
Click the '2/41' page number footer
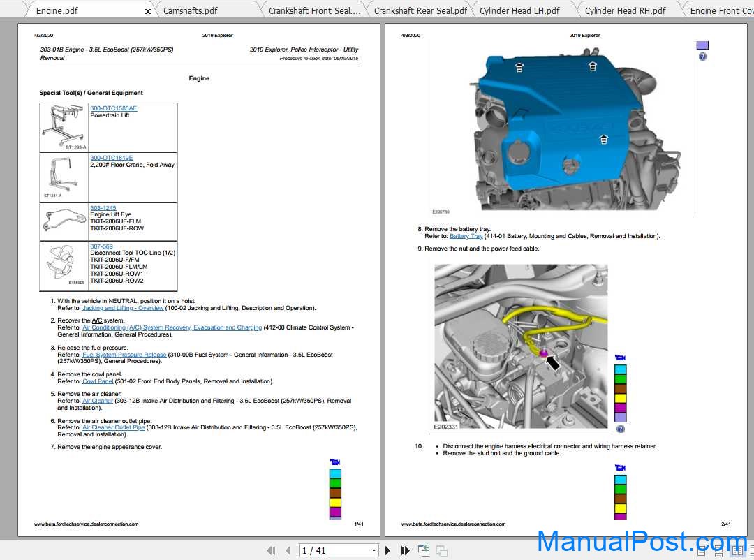[726, 524]
